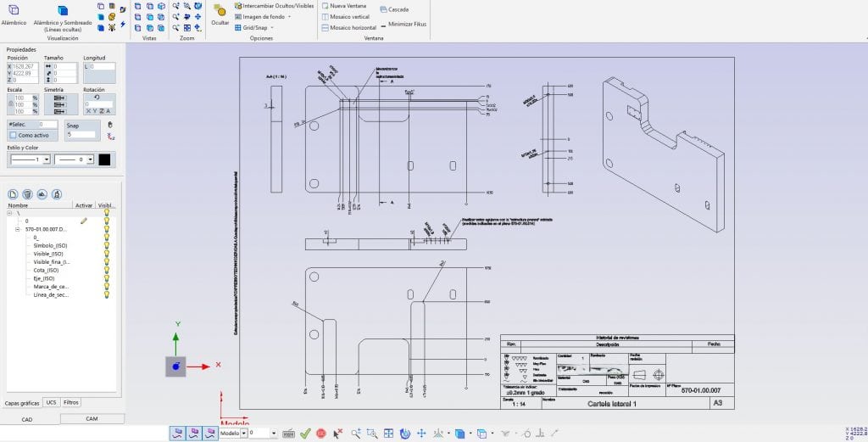Click the red cancel icon
868x442 pixels.
pos(320,434)
